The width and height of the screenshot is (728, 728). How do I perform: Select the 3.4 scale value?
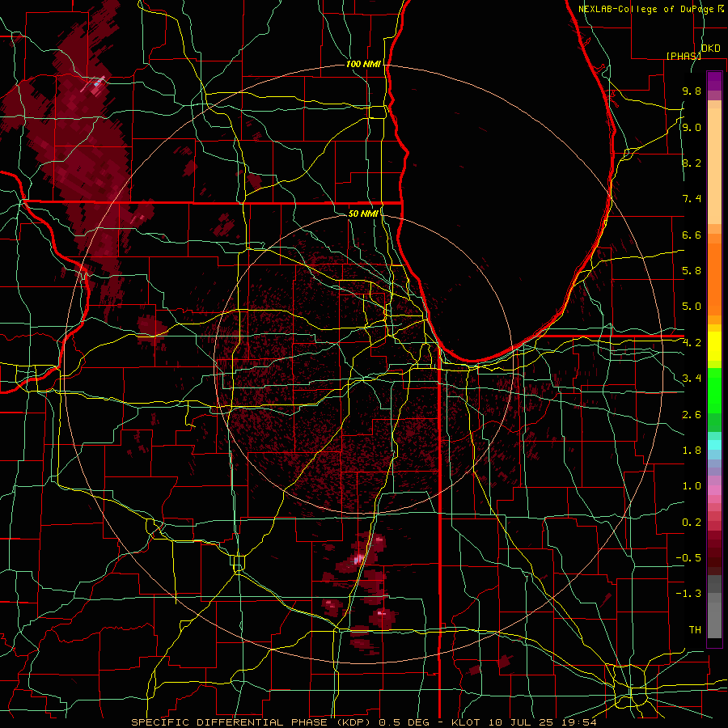click(692, 379)
